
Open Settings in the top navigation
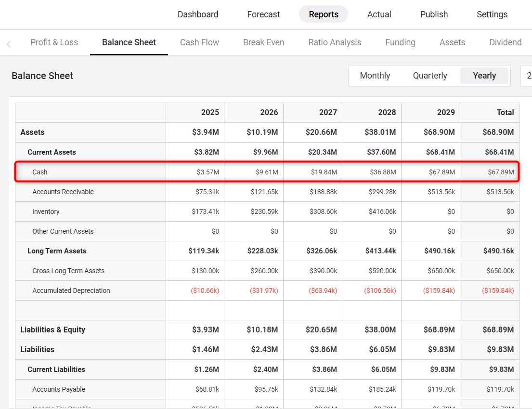[492, 14]
